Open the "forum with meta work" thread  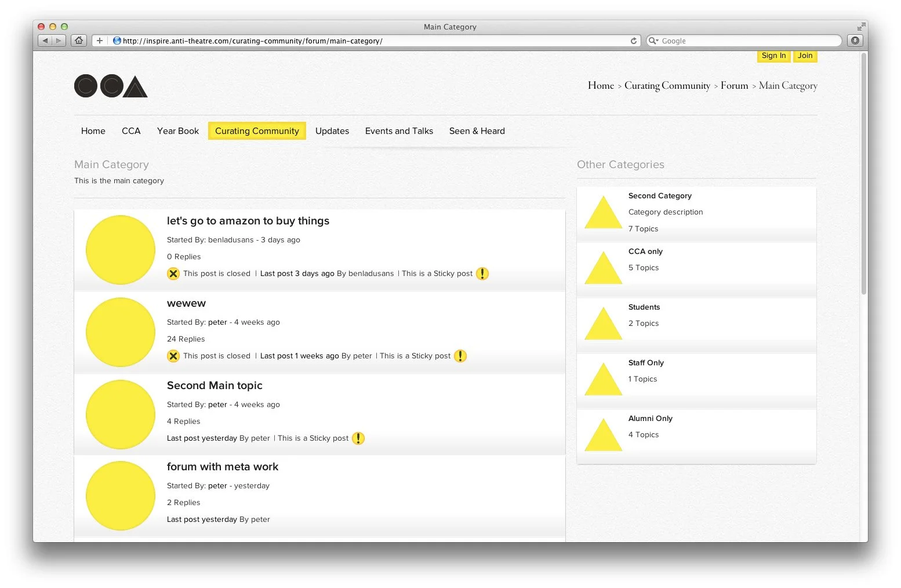pyautogui.click(x=223, y=467)
